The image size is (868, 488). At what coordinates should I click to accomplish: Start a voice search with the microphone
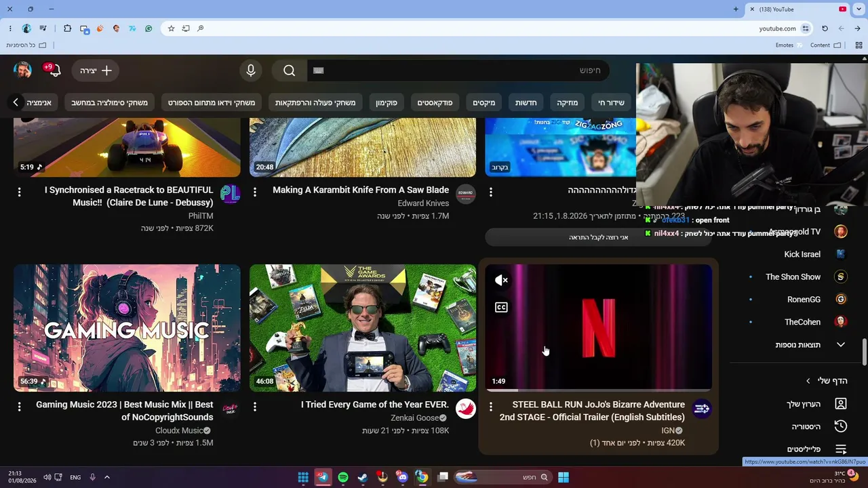point(251,70)
